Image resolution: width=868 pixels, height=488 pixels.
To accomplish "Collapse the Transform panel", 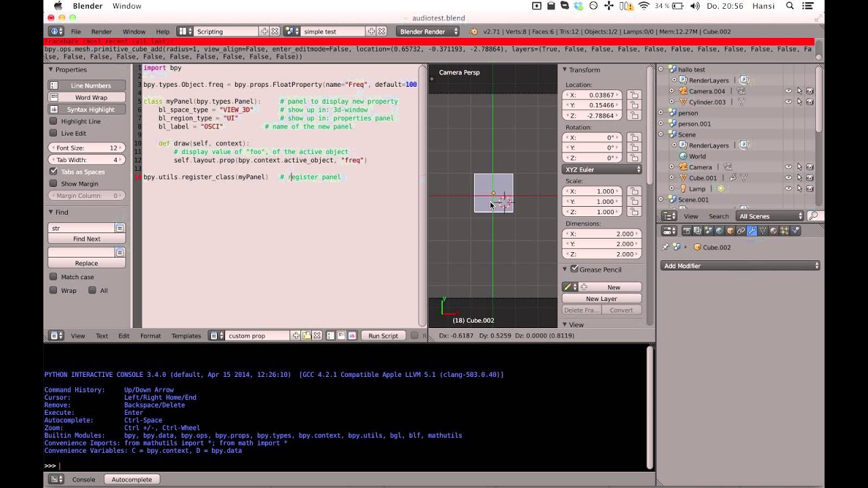I will pos(565,70).
